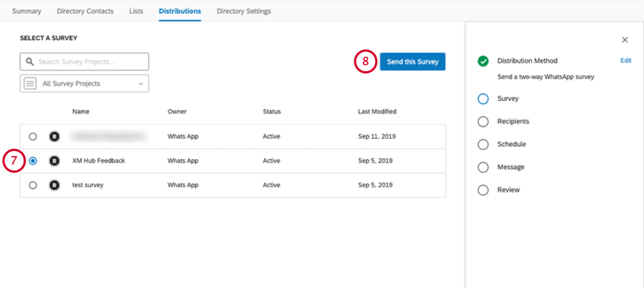Click the R avatar icon for the blurred survey
644x288 pixels.
54,137
